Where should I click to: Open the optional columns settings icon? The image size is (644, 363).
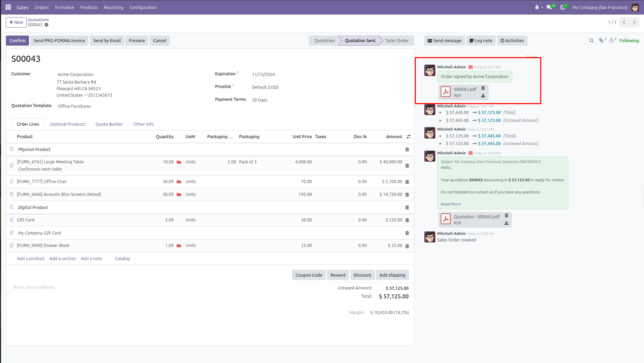[x=408, y=137]
